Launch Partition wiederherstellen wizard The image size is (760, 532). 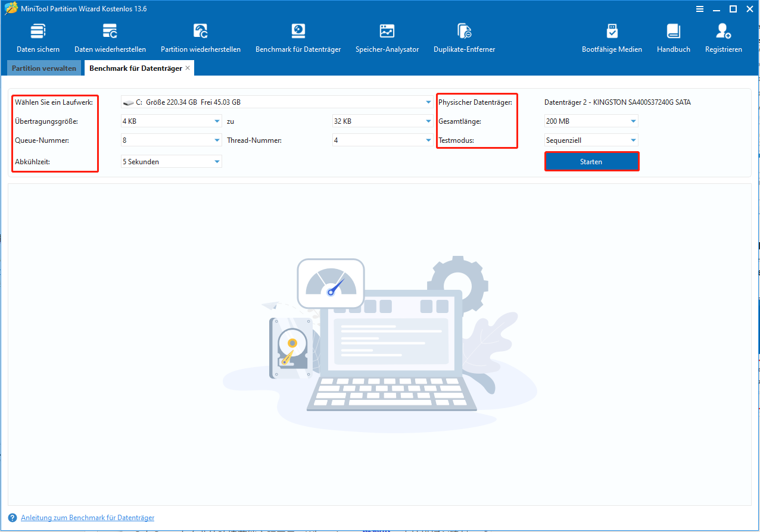201,38
